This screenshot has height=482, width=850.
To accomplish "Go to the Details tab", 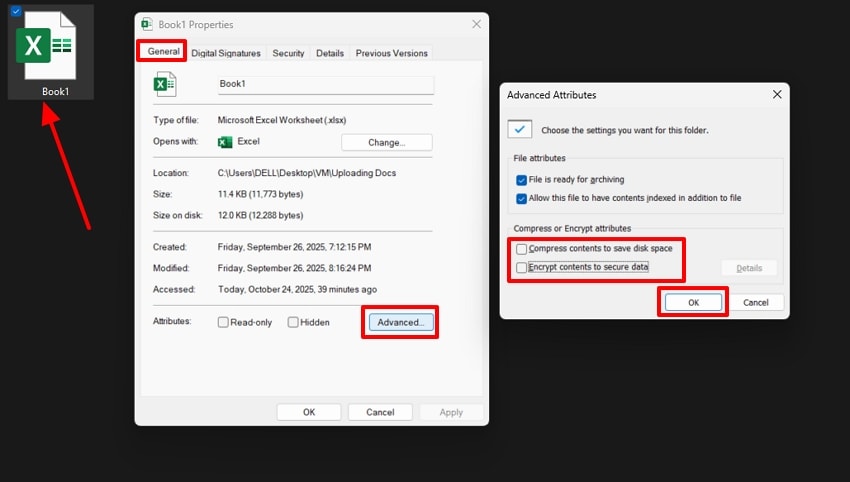I will coord(330,53).
